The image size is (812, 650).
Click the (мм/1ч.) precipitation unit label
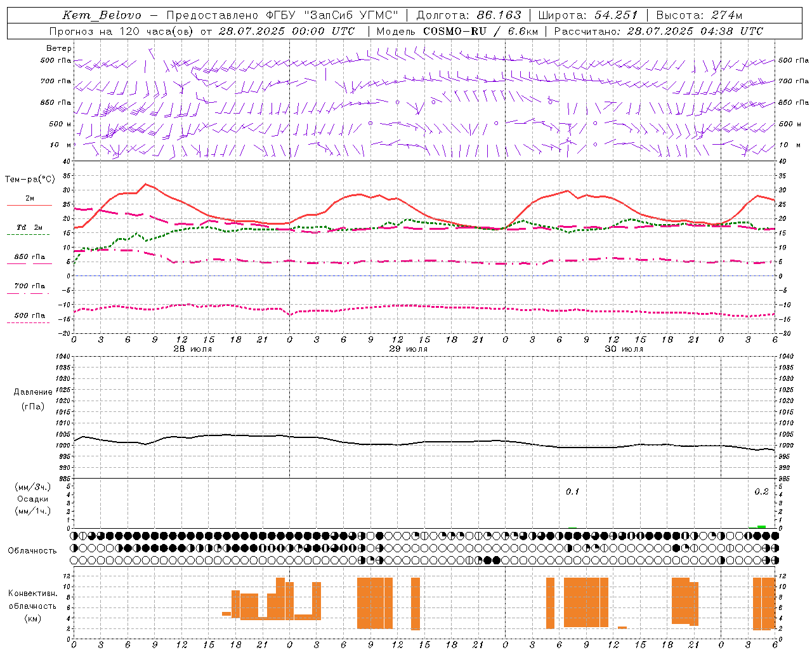pos(33,511)
